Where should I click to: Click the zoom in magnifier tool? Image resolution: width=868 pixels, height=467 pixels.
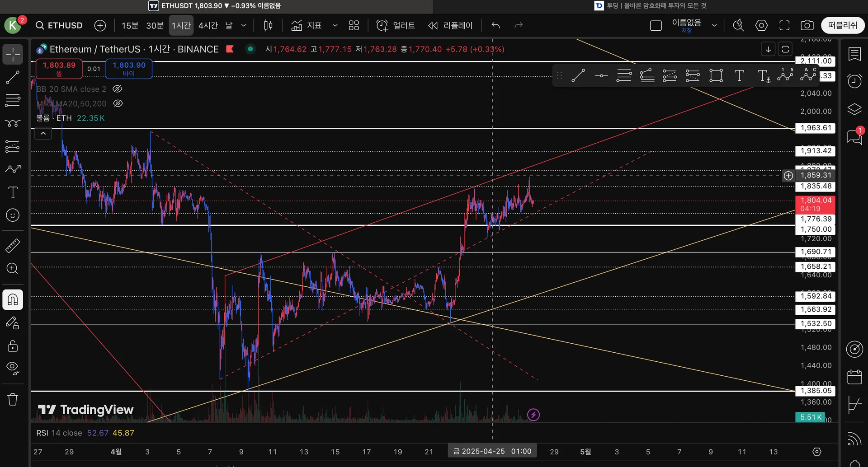pos(13,269)
